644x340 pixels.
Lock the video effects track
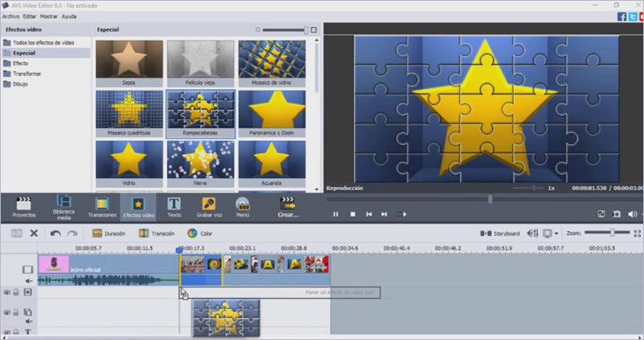[15, 292]
